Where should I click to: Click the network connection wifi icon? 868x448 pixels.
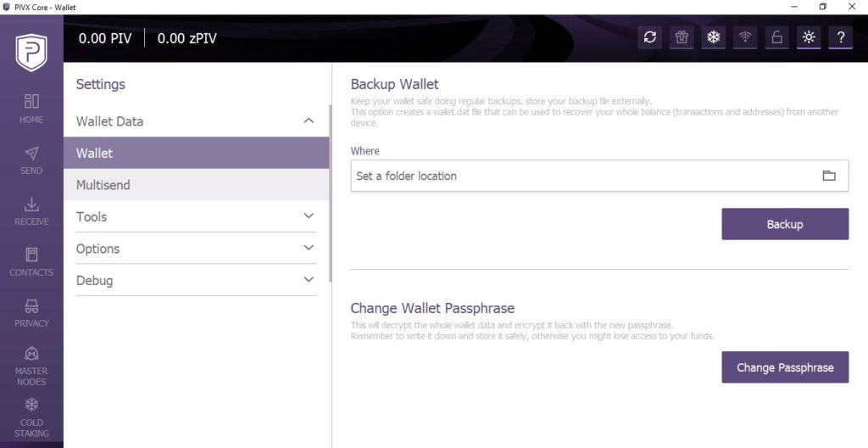[x=745, y=37]
